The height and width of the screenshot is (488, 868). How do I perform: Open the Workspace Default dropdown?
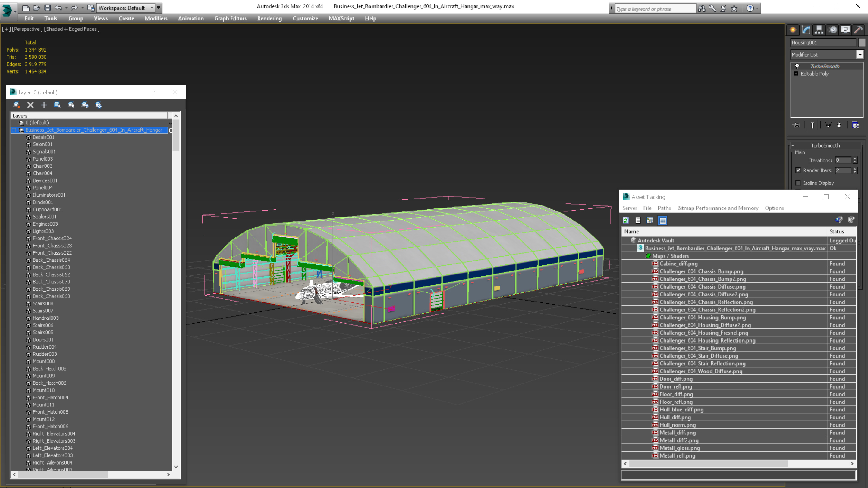pos(125,8)
